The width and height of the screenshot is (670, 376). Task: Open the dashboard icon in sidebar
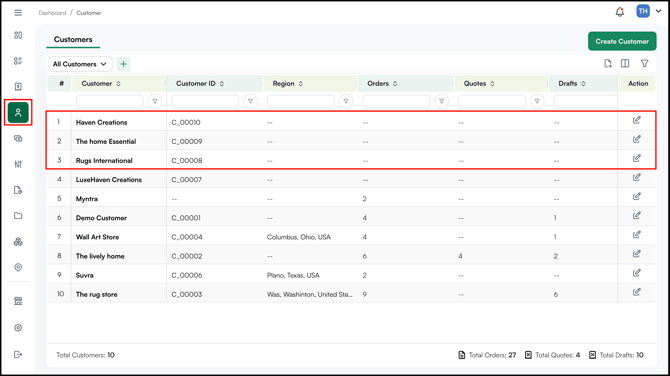click(x=18, y=35)
